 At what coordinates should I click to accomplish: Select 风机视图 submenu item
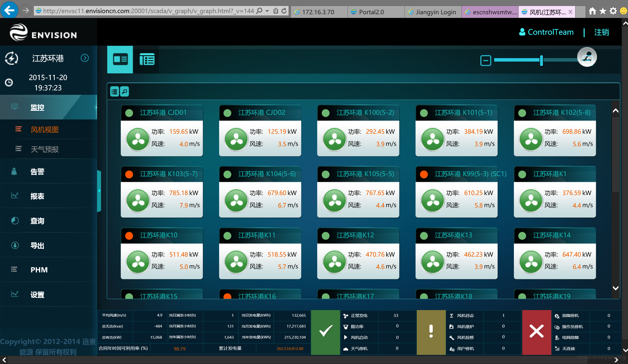click(x=44, y=130)
